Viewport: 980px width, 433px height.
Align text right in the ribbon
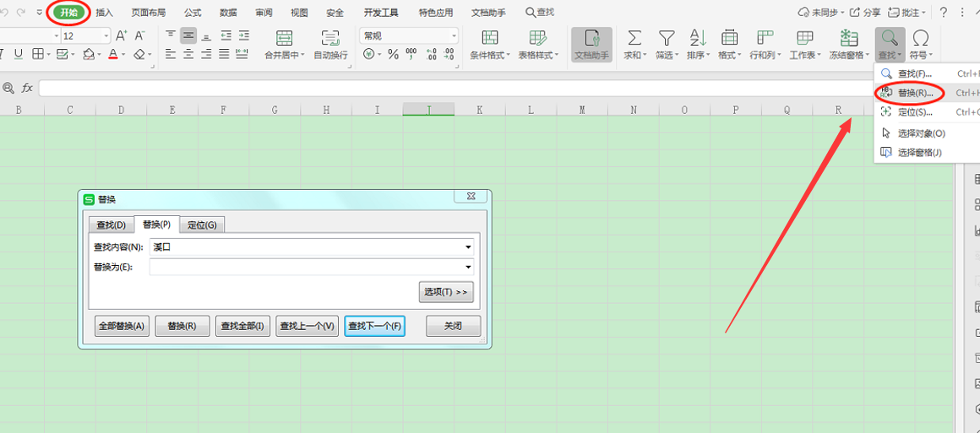pos(206,54)
